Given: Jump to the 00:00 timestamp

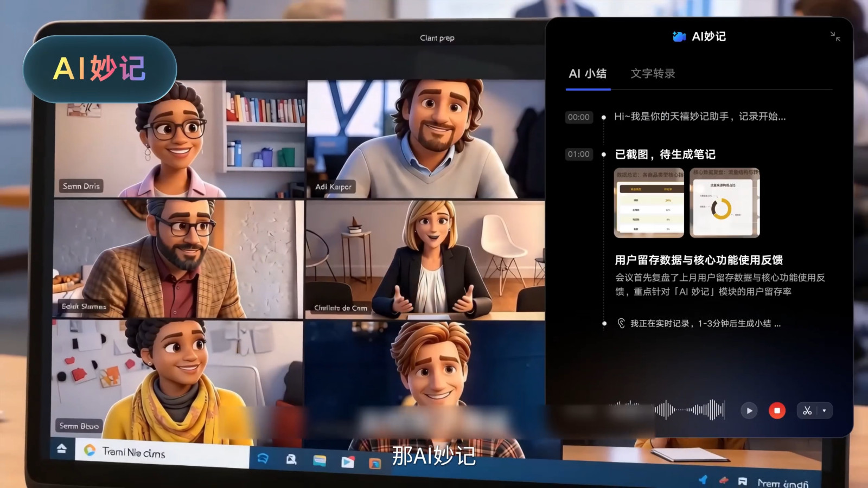Looking at the screenshot, I should [x=578, y=117].
